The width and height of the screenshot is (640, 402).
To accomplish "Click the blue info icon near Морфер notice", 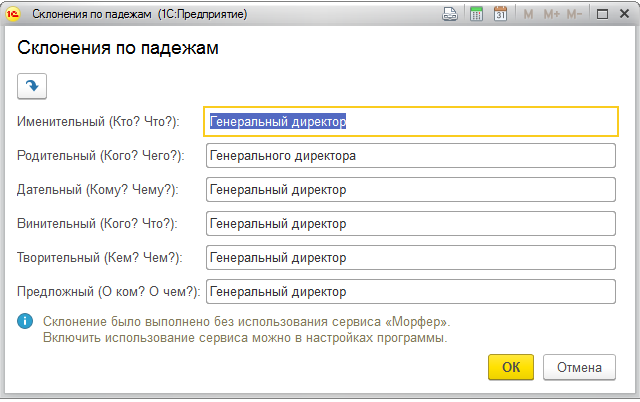I will (25, 321).
